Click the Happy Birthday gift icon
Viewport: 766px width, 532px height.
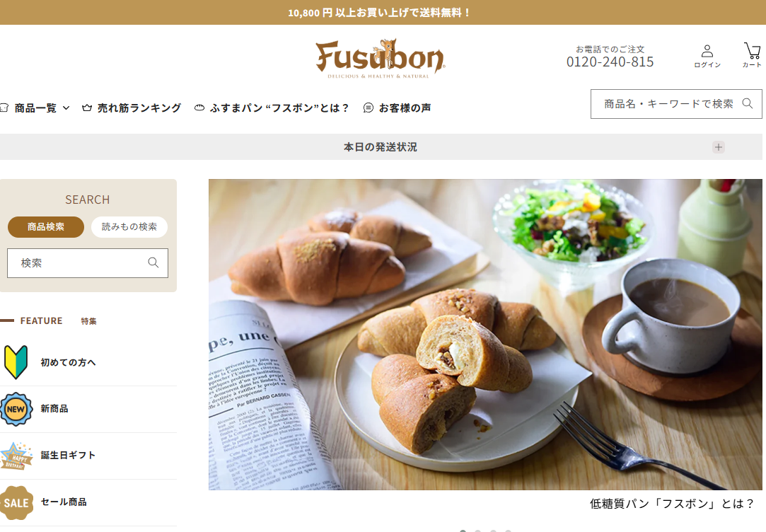point(16,456)
